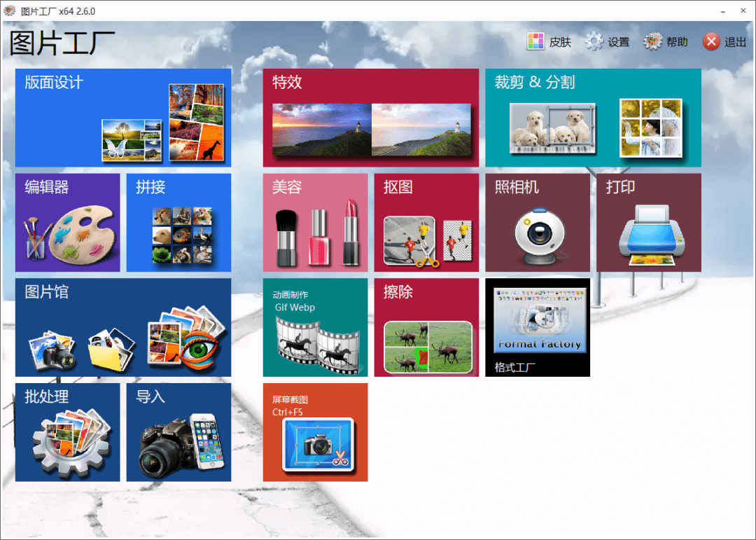Open the 导入 import tool
The image size is (756, 540).
pos(178,432)
